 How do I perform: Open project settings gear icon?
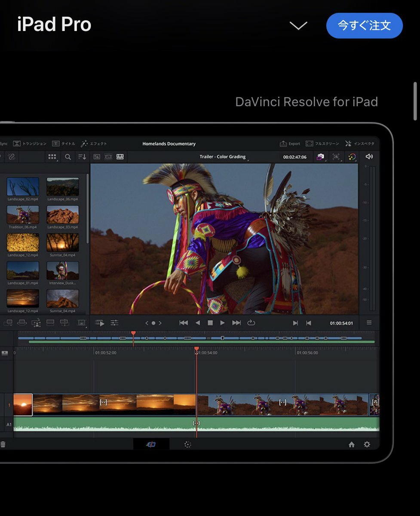(x=367, y=445)
